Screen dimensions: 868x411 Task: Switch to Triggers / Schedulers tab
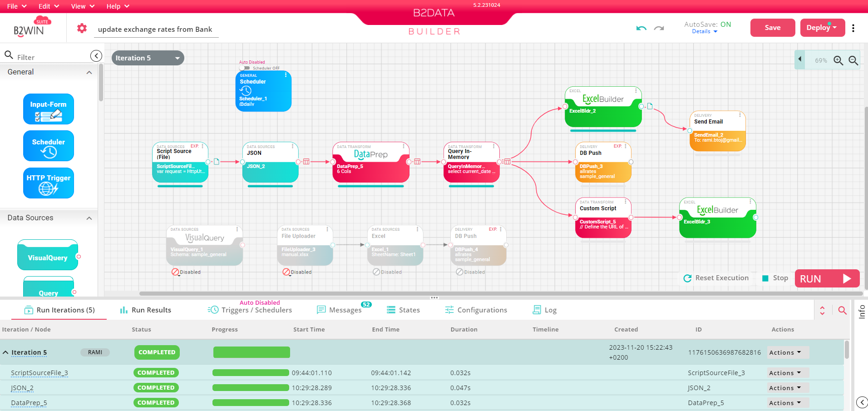[250, 310]
